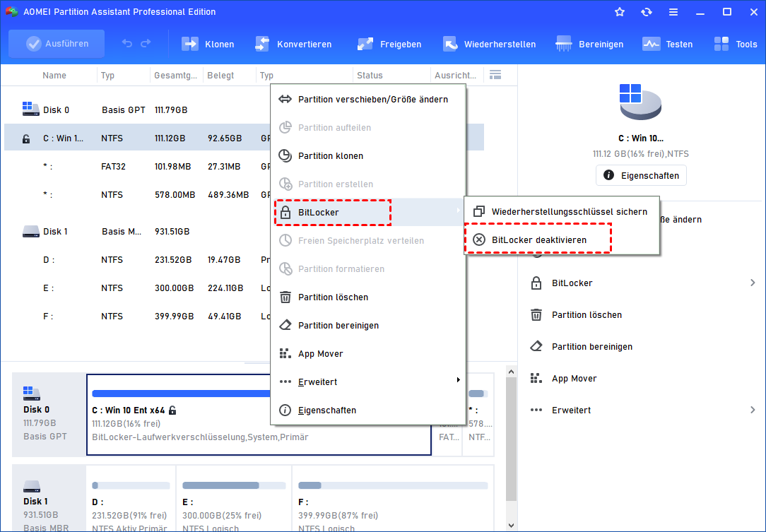Screen dimensions: 766x532
Task: Choose 'BitLocker deaktivieren' in submenu
Action: pyautogui.click(x=561, y=240)
